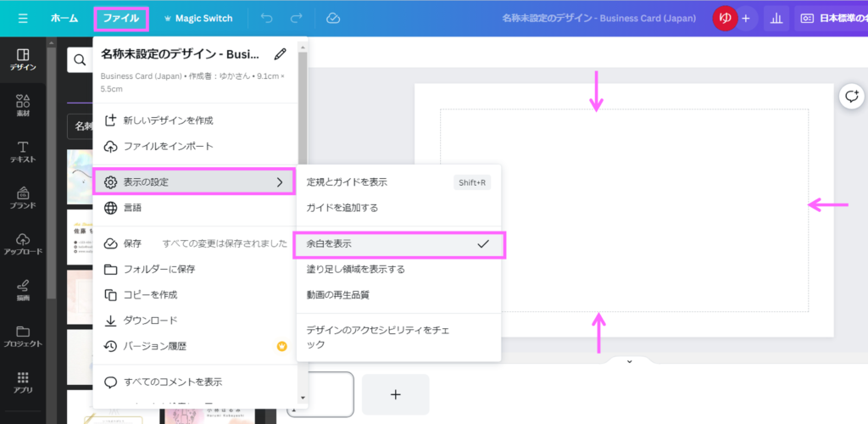Screen dimensions: 868x424
Task: Open the hamburger main menu icon
Action: (23, 18)
